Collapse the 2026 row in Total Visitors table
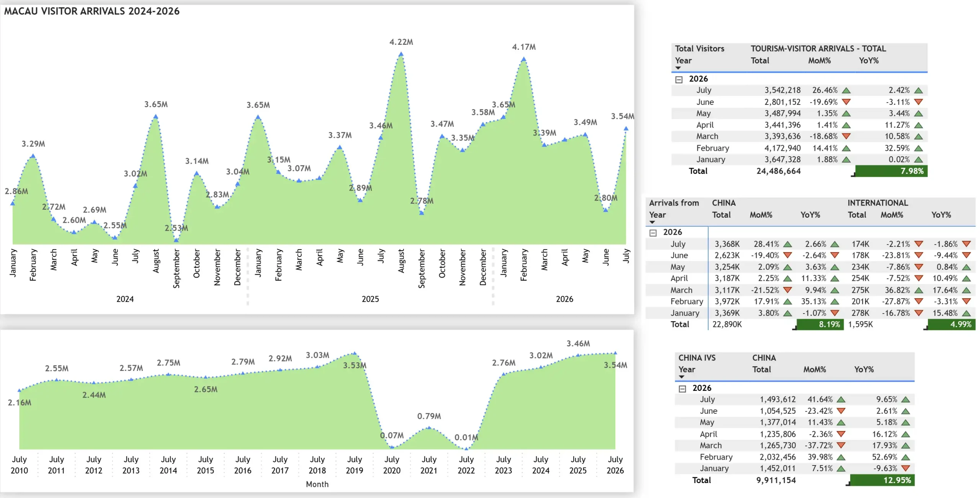Screen dimensions: 980x498 pos(679,80)
